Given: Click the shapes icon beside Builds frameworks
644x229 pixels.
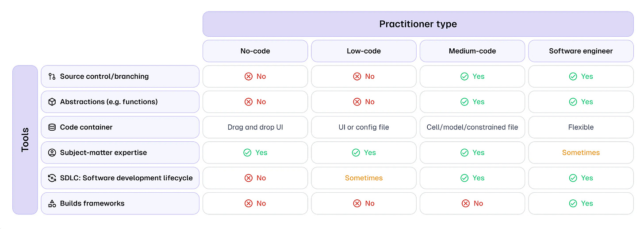Looking at the screenshot, I should [52, 203].
